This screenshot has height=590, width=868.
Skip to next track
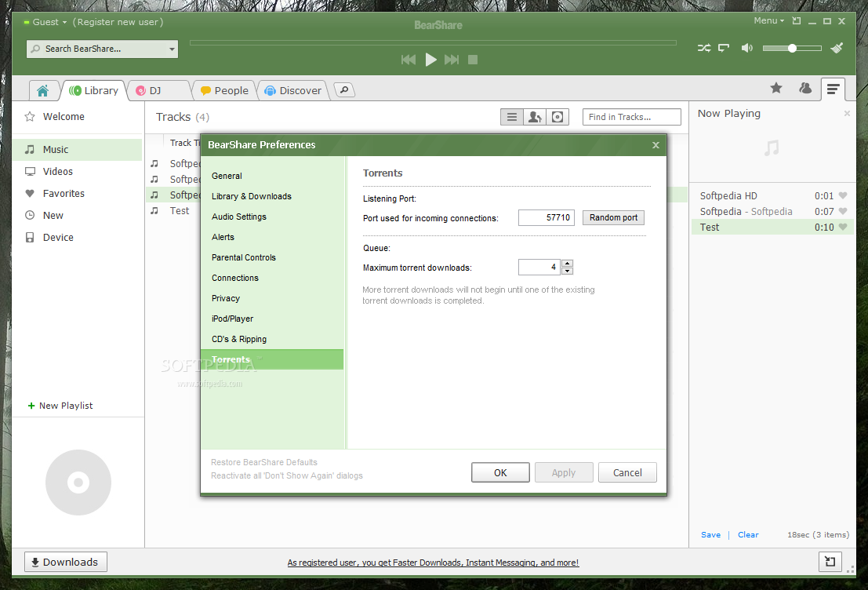(452, 60)
